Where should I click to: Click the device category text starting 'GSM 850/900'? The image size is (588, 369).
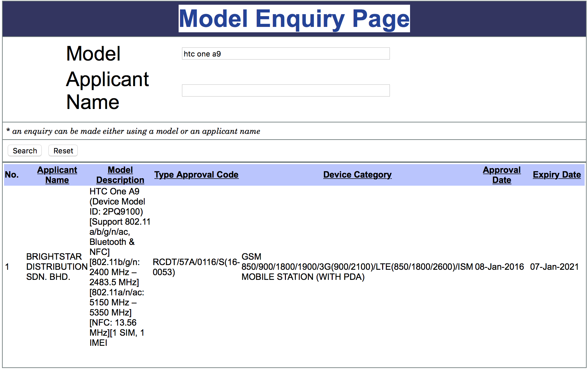357,267
